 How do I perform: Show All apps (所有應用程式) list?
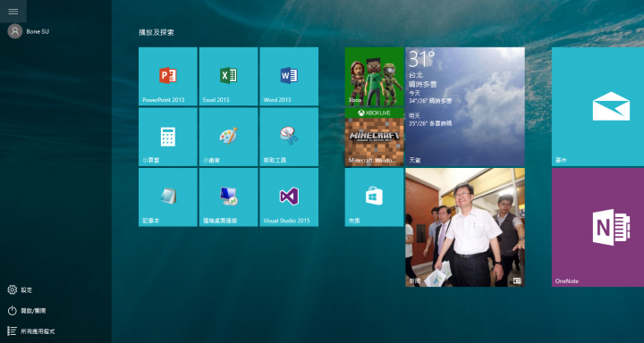[x=30, y=331]
